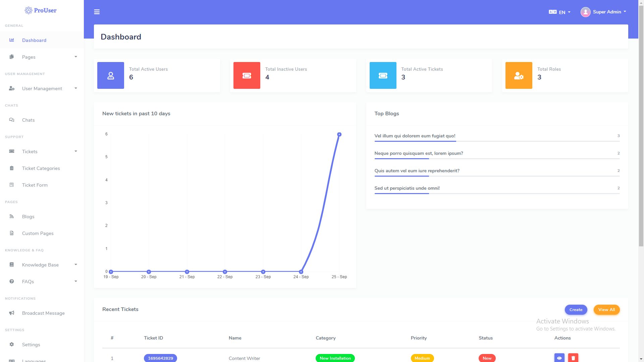Click the Priority column header
644x362 pixels.
pos(419,338)
